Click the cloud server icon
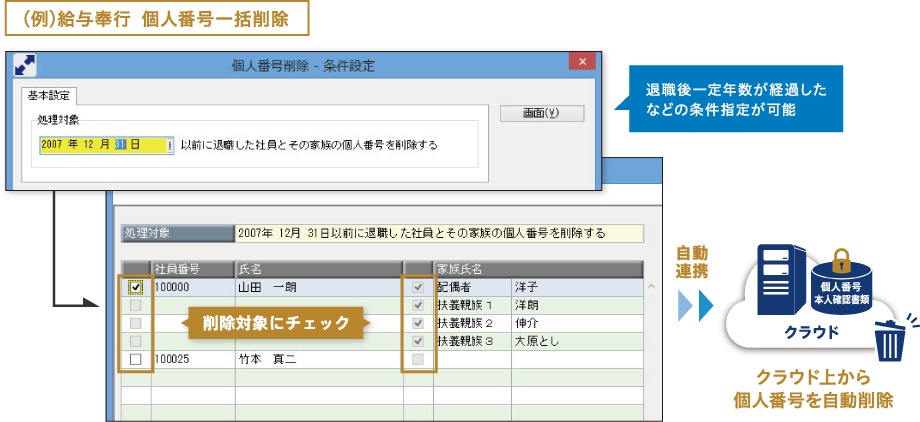920x422 pixels. point(782,279)
